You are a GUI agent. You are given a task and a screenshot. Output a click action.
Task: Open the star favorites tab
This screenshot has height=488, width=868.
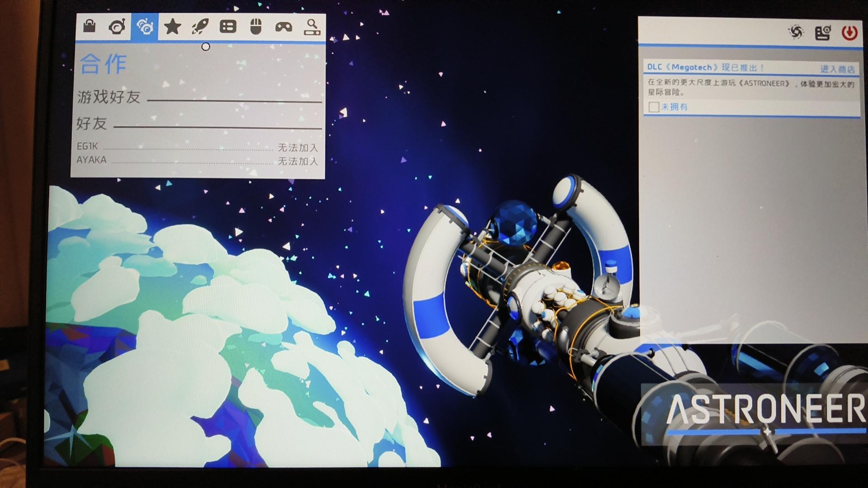[x=172, y=27]
